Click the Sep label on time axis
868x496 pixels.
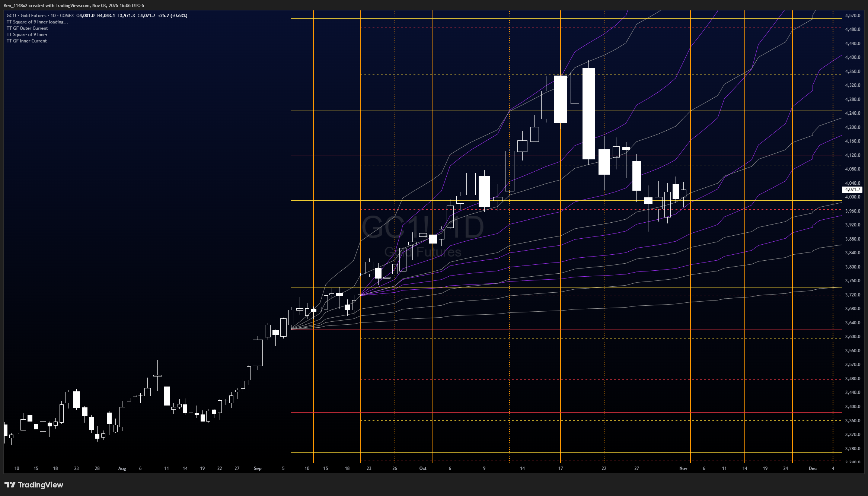pos(258,468)
